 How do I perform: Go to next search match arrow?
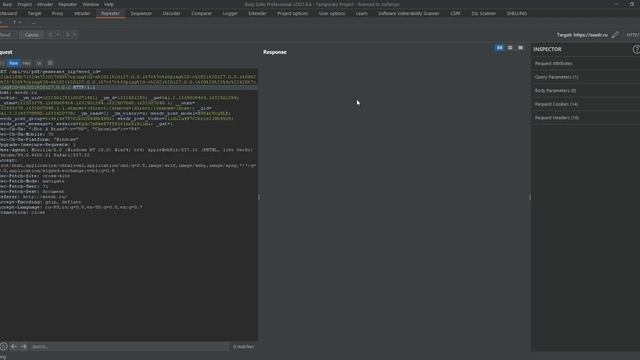pyautogui.click(x=23, y=347)
